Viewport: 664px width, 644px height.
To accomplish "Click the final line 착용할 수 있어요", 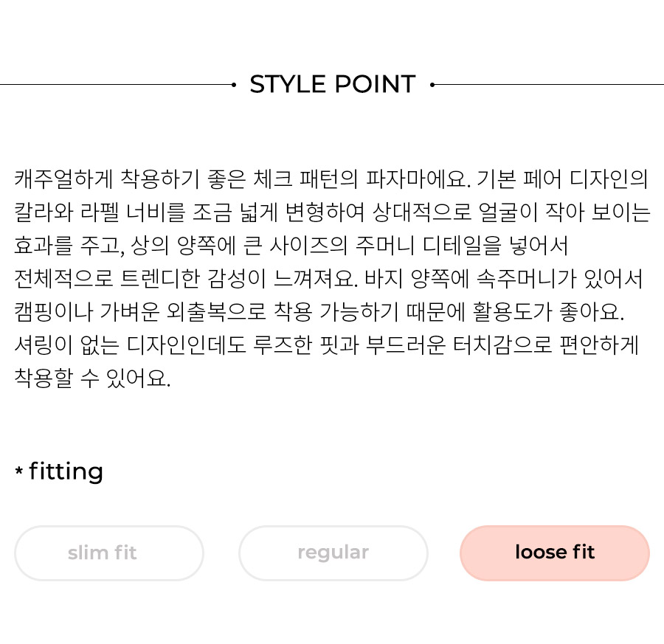I will point(92,378).
